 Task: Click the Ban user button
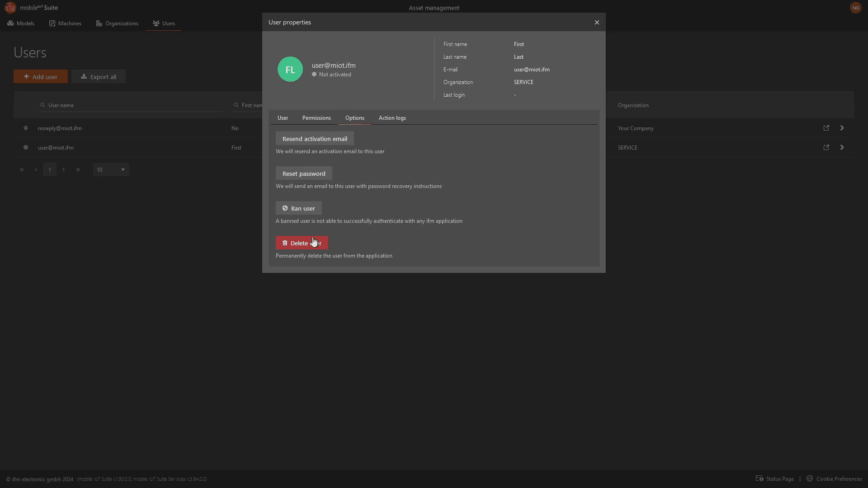[299, 208]
